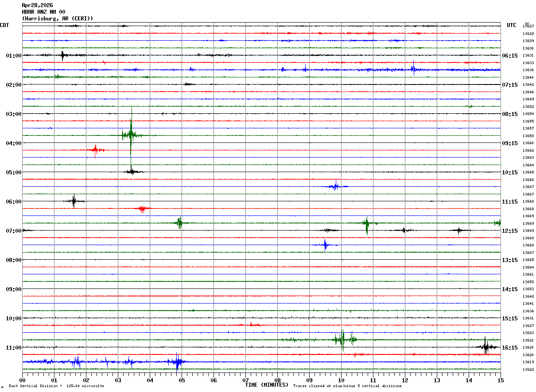Click the 14:15 UTC time label
This screenshot has height=392, width=536.
pos(510,289)
